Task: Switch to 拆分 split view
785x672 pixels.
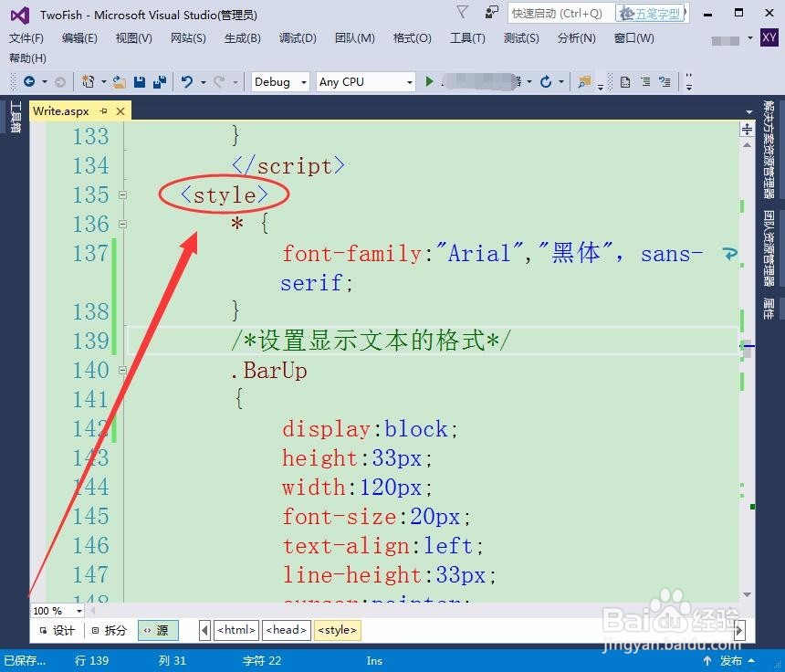Action: (110, 630)
